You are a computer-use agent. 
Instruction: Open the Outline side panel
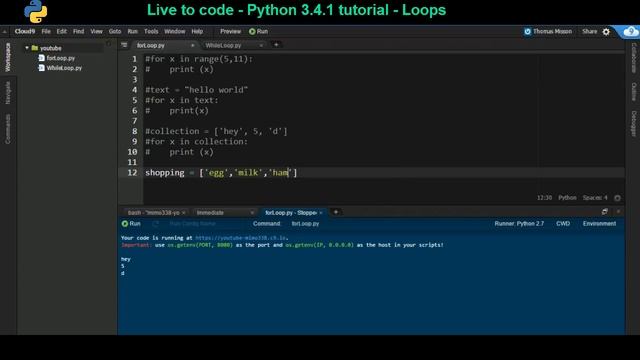click(633, 92)
